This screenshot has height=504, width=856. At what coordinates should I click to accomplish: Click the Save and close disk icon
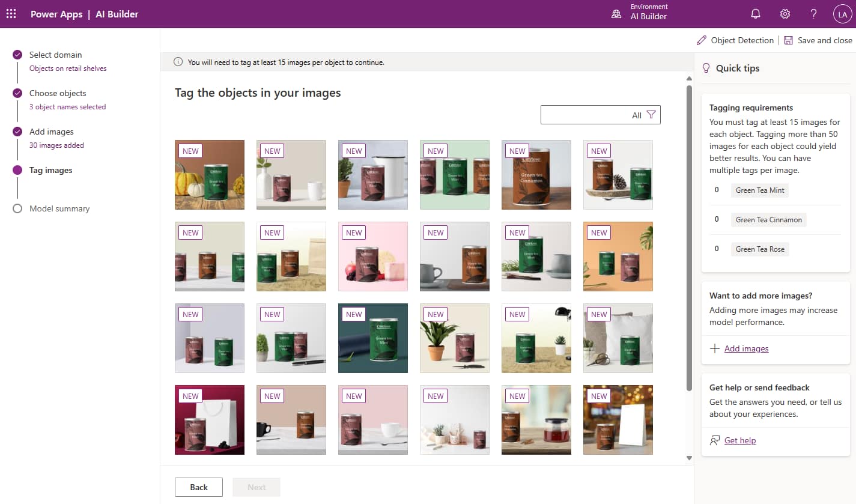[x=788, y=40]
